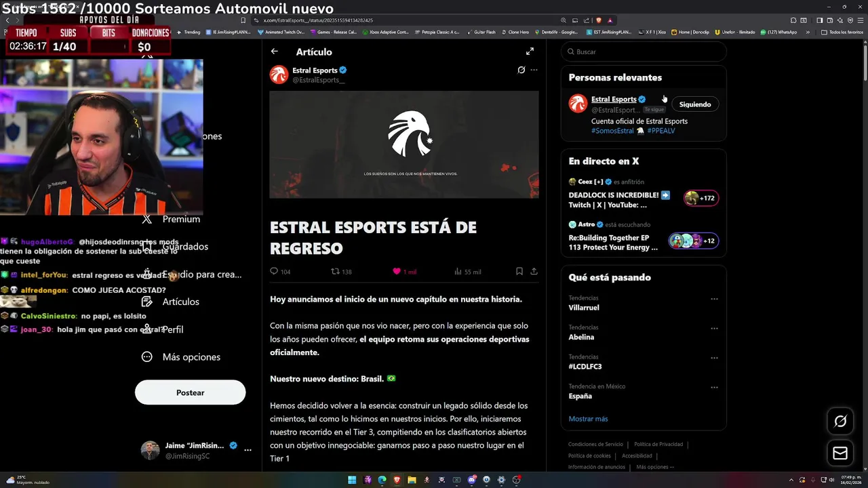This screenshot has width=868, height=488.
Task: Open File Explorer from the taskbar
Action: coord(412,480)
